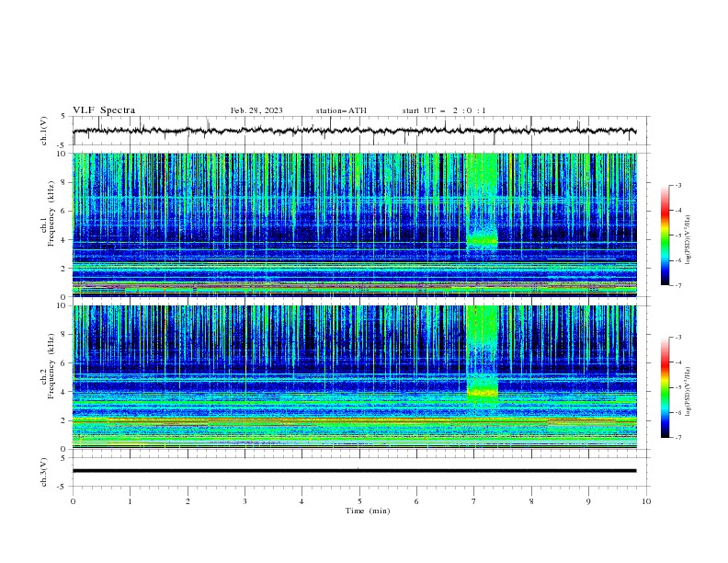Click the time axis tick label "9"

pos(588,501)
